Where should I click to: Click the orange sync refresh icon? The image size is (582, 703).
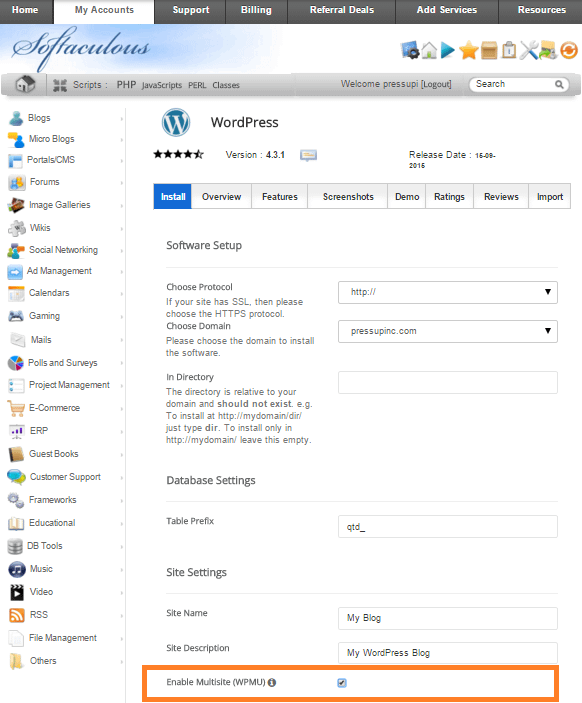click(x=569, y=50)
